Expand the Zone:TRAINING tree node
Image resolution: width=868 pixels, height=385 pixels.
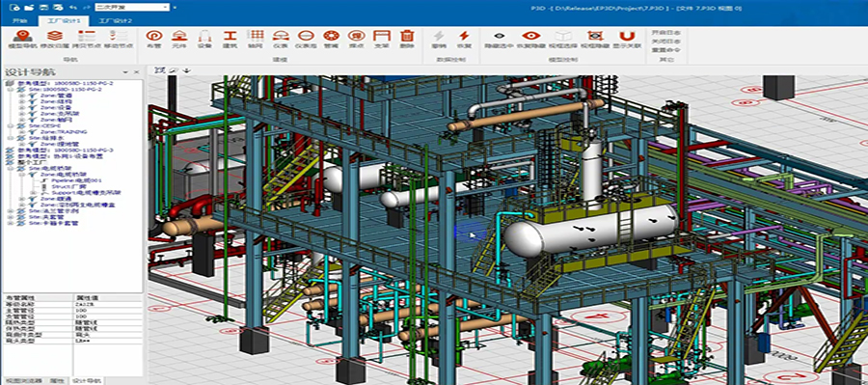click(x=22, y=132)
